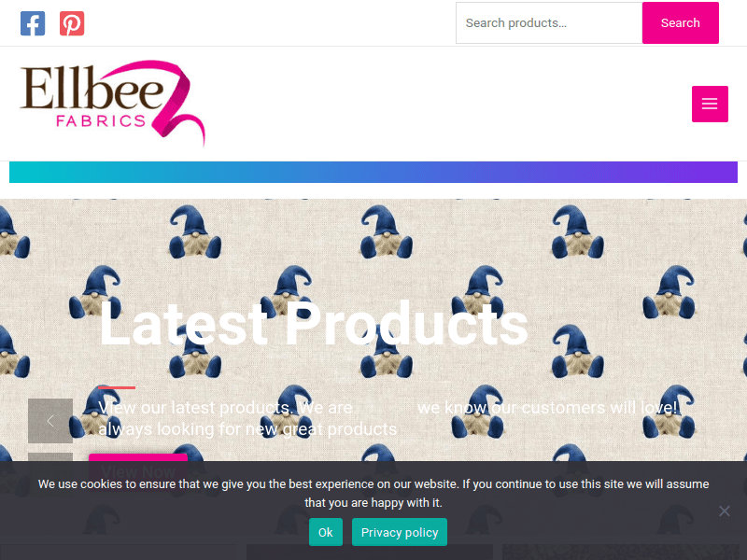747x560 pixels.
Task: Click the Latest Products slide heading
Action: pyautogui.click(x=314, y=325)
